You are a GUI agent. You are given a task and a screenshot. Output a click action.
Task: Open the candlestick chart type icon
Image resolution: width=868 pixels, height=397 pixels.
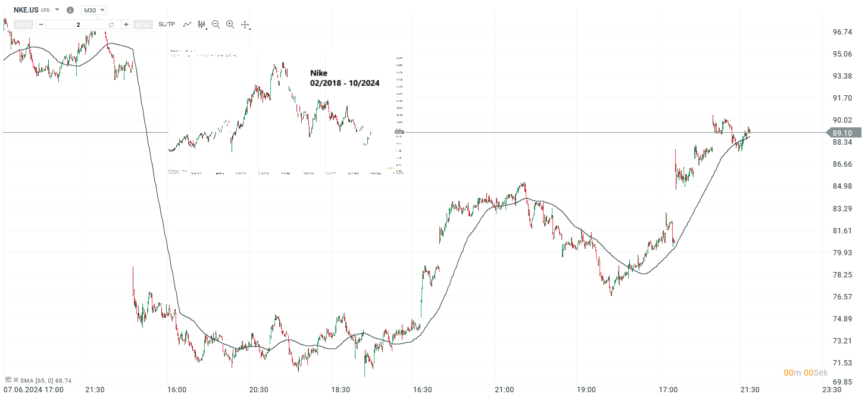tap(201, 24)
